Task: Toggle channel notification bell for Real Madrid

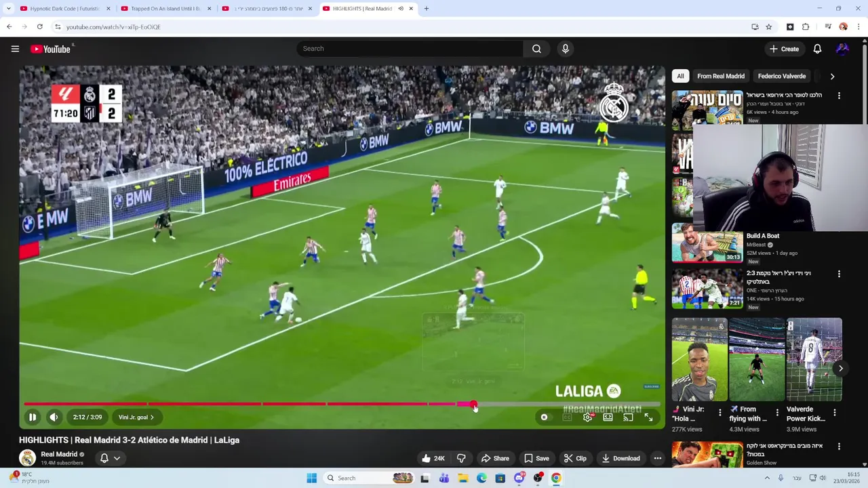Action: [x=104, y=458]
